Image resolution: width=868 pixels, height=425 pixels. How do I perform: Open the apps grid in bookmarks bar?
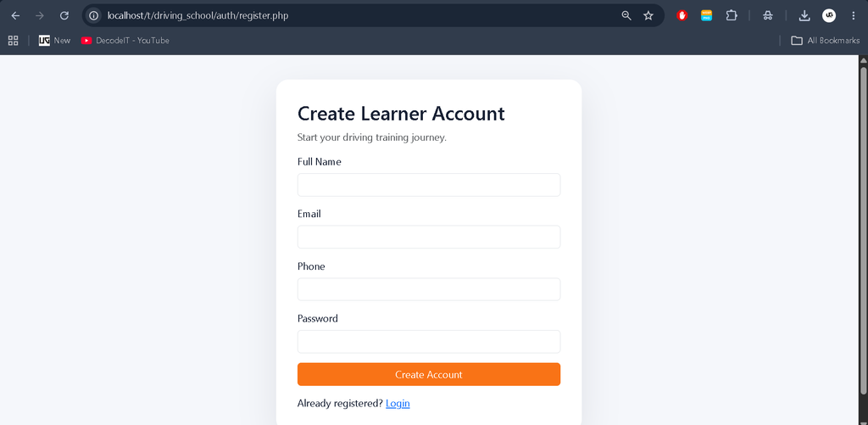[13, 41]
